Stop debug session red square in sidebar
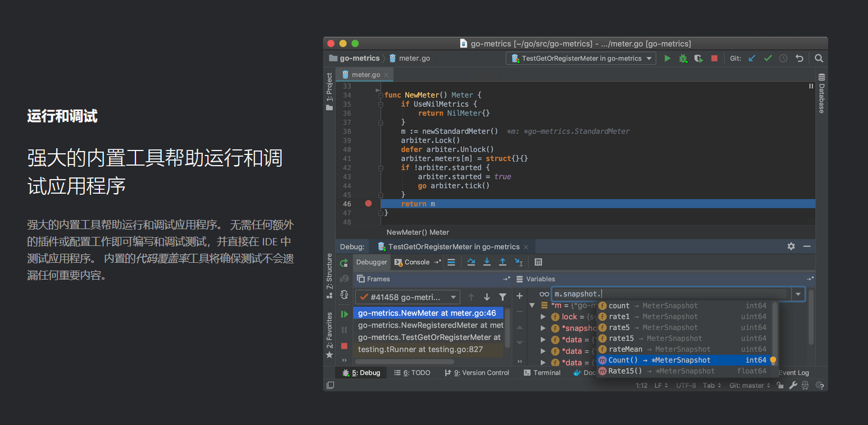This screenshot has width=868, height=425. (344, 346)
